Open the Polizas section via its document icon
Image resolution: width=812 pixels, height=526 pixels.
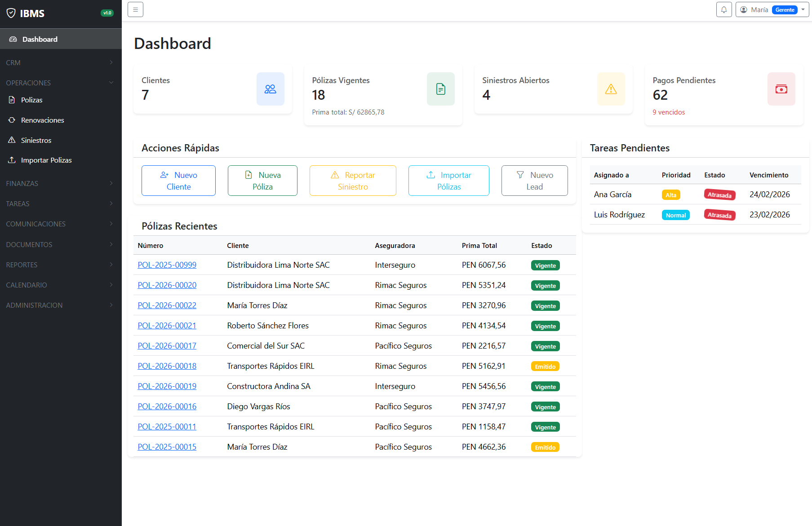click(12, 100)
